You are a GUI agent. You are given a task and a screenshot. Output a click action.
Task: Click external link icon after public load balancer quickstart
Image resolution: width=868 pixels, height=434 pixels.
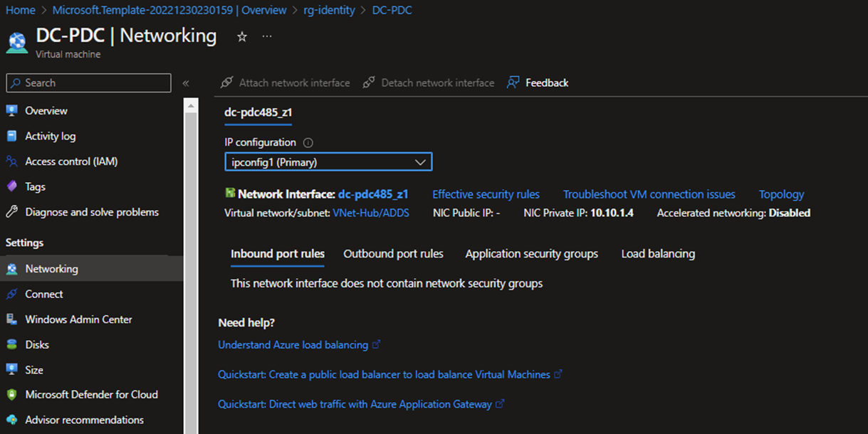click(559, 374)
